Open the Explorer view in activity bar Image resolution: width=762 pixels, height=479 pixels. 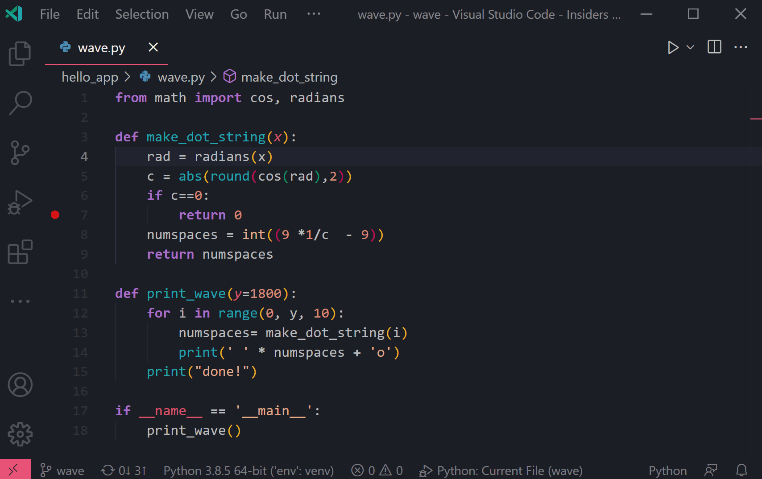click(x=20, y=54)
